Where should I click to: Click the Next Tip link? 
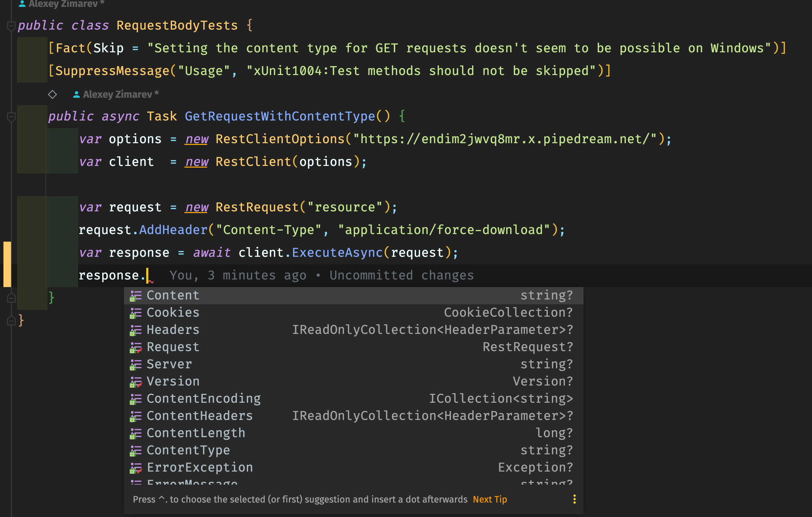click(x=490, y=499)
